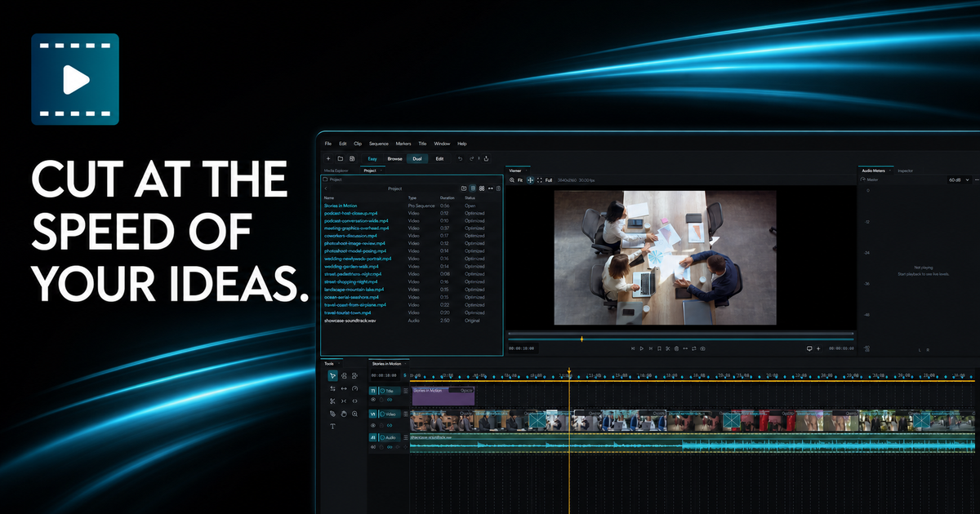The height and width of the screenshot is (514, 980).
Task: Open the Sequence menu
Action: coord(379,144)
